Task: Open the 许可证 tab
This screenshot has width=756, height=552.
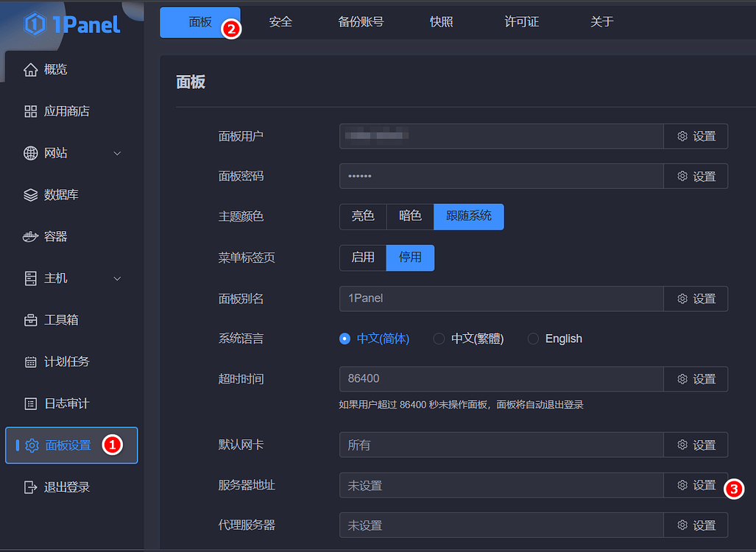Action: (522, 22)
